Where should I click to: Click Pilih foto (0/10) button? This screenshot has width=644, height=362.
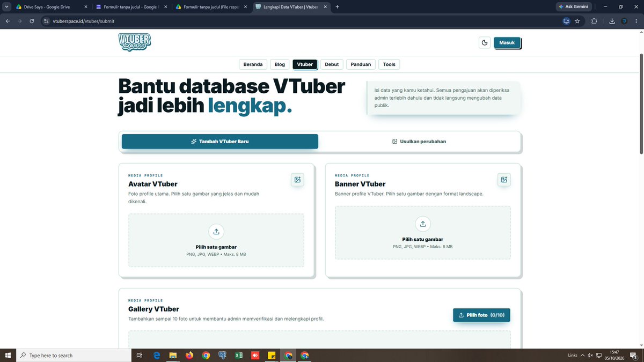(481, 315)
